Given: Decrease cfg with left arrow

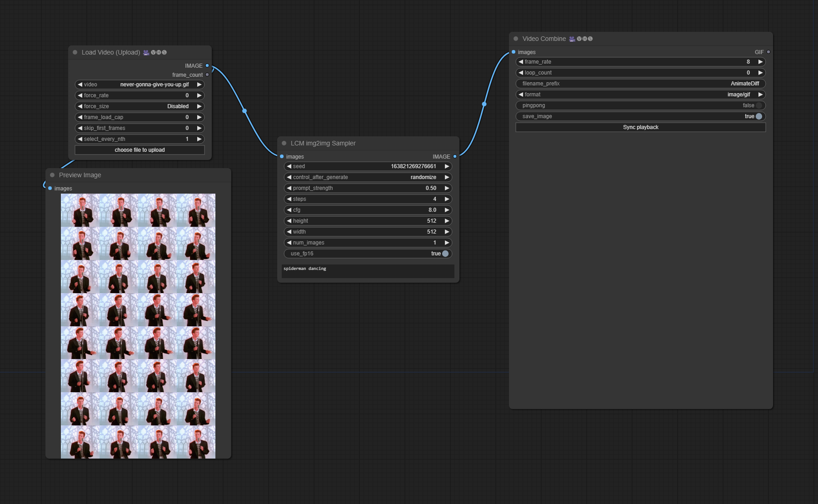Looking at the screenshot, I should (x=289, y=210).
